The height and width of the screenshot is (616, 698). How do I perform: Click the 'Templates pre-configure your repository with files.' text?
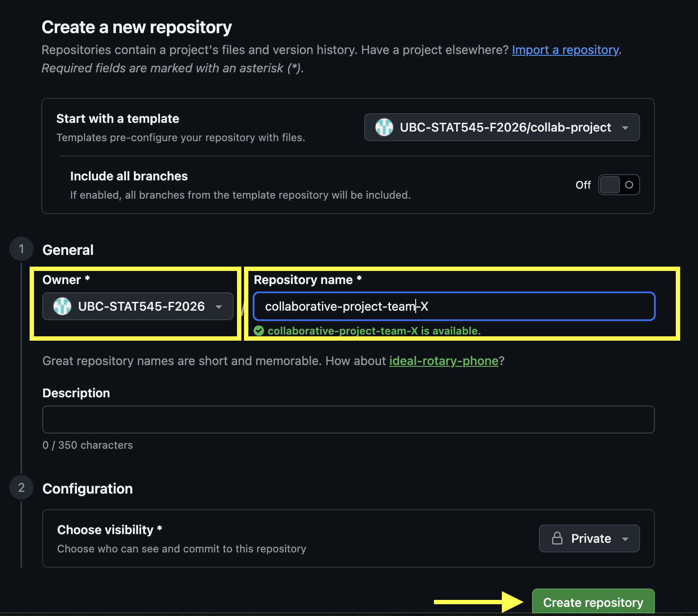click(181, 138)
